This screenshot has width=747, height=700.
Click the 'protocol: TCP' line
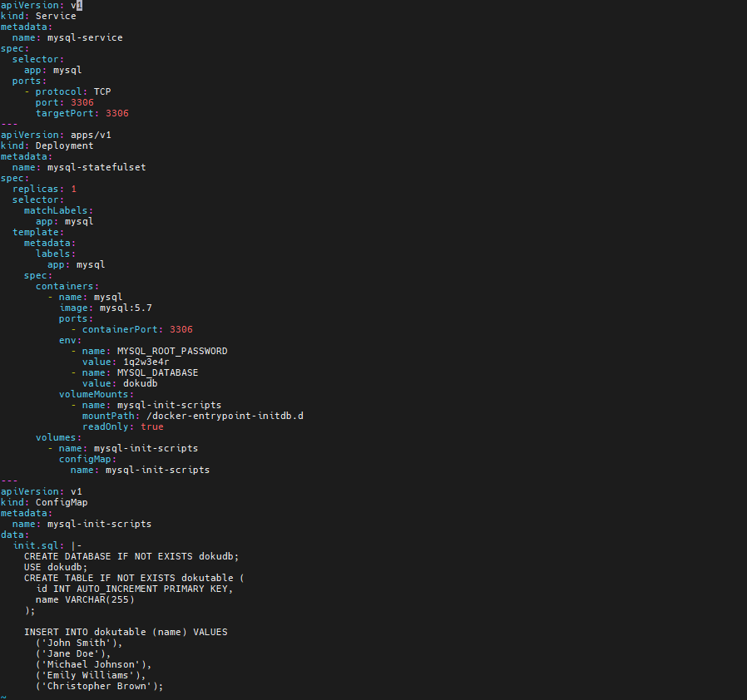(x=73, y=91)
